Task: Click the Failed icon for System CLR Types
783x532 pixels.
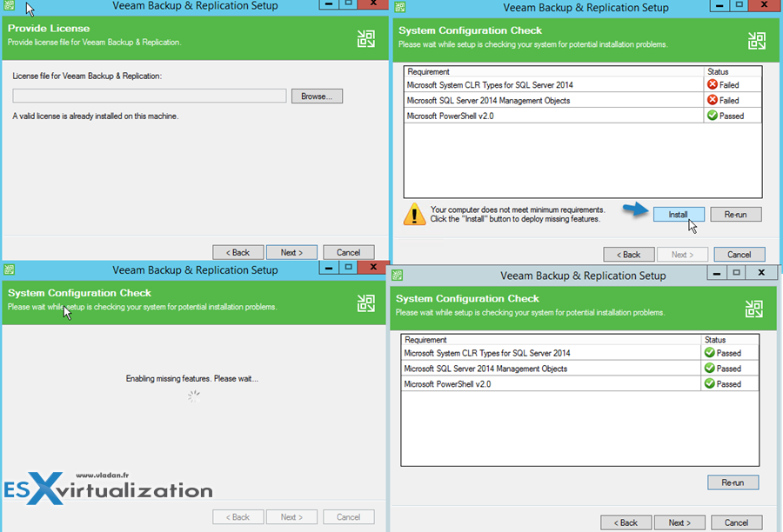Action: [x=713, y=84]
